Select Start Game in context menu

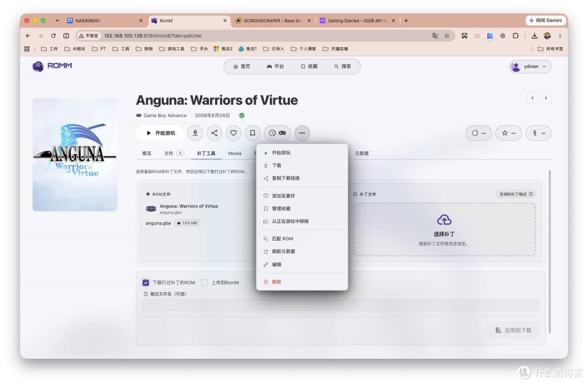pos(302,152)
